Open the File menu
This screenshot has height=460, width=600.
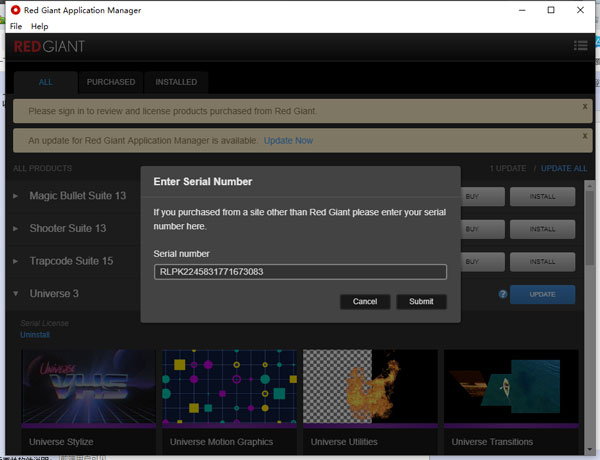pos(16,26)
